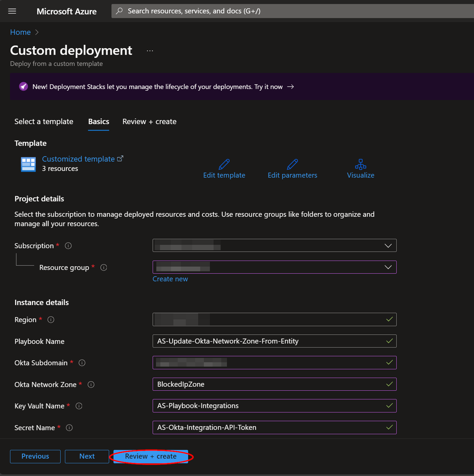Show info tooltip for Resource group
Screen dimensions: 474x476
(104, 268)
